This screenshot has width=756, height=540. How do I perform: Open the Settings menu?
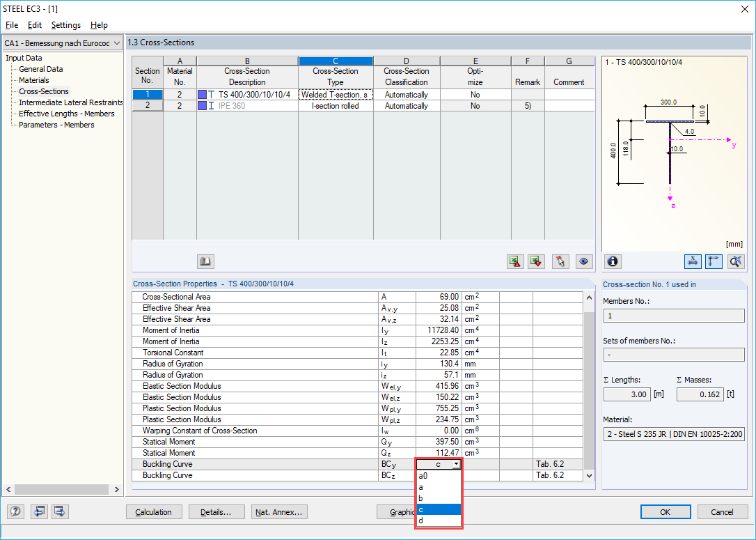click(66, 25)
